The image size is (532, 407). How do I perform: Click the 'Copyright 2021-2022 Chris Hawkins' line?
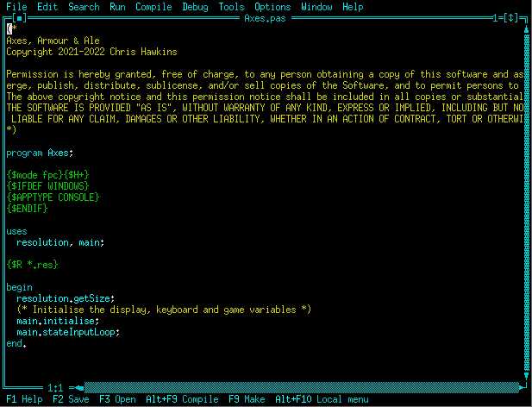coord(91,52)
